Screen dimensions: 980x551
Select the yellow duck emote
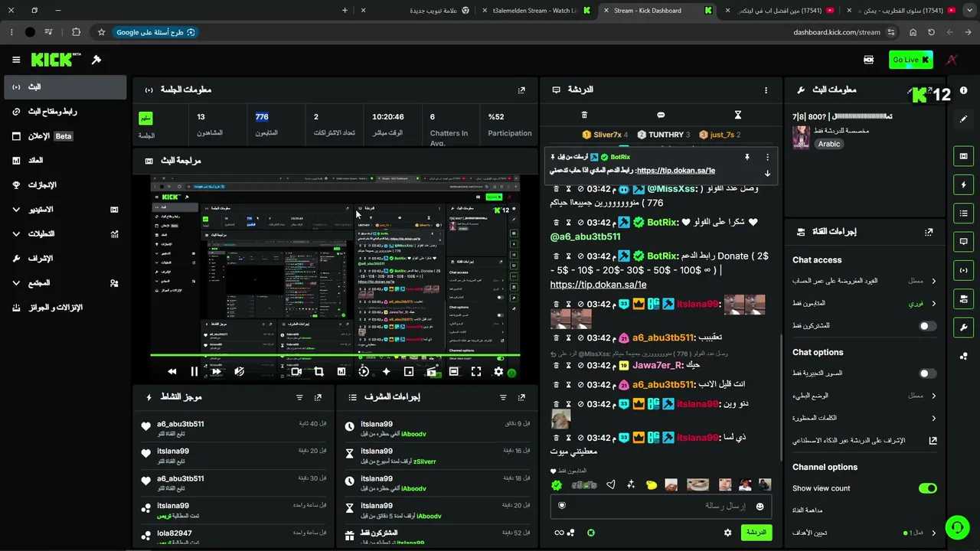652,485
